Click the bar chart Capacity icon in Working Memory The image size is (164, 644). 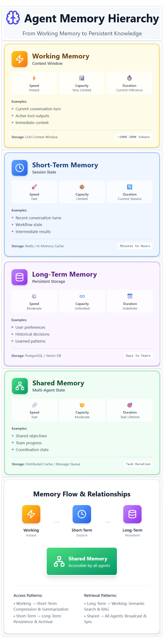pos(82,78)
